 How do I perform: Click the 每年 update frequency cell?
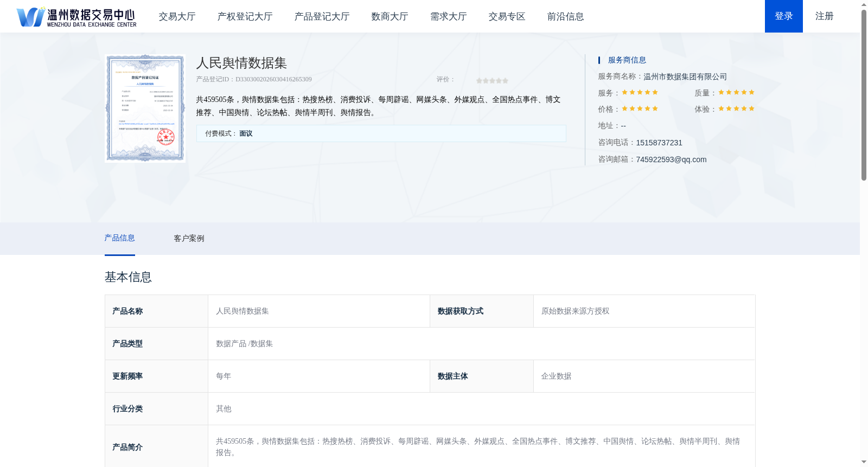coord(319,376)
